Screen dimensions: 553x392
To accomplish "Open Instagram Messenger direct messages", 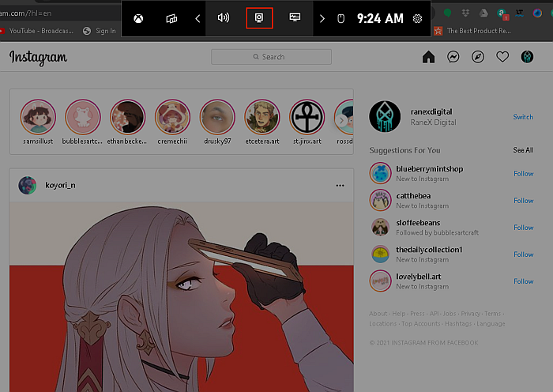I will click(453, 57).
